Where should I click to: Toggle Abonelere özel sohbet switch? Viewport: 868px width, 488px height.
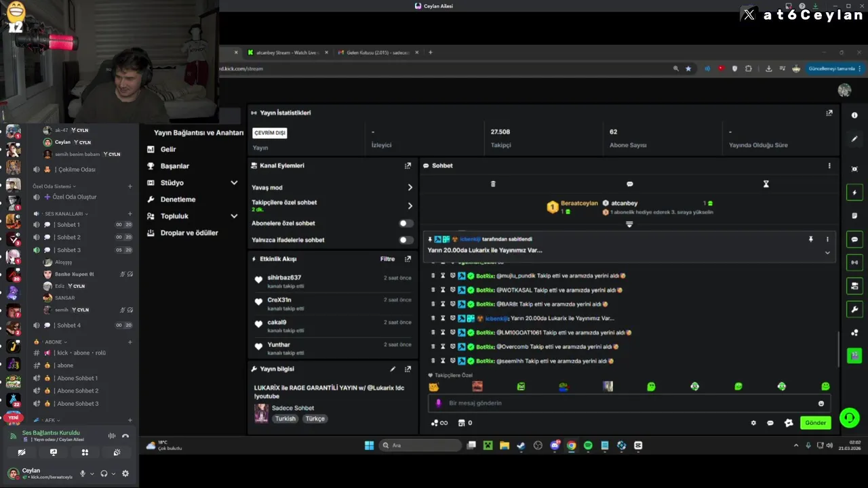point(406,223)
